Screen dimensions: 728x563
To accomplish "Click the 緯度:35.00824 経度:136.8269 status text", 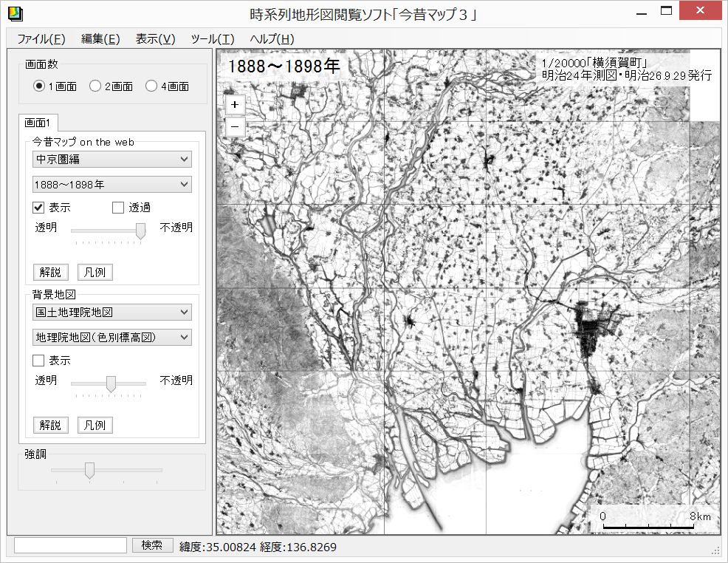I will [258, 547].
